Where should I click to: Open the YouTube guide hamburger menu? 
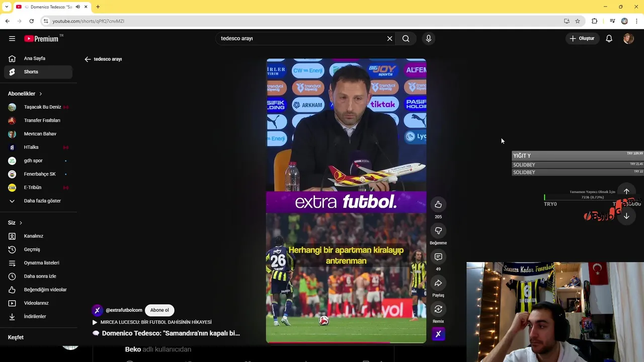pyautogui.click(x=12, y=39)
